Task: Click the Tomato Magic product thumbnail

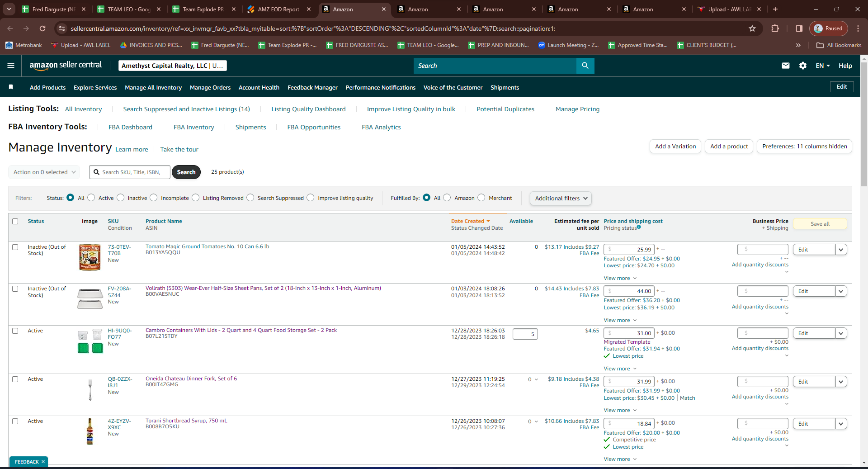Action: pyautogui.click(x=90, y=257)
